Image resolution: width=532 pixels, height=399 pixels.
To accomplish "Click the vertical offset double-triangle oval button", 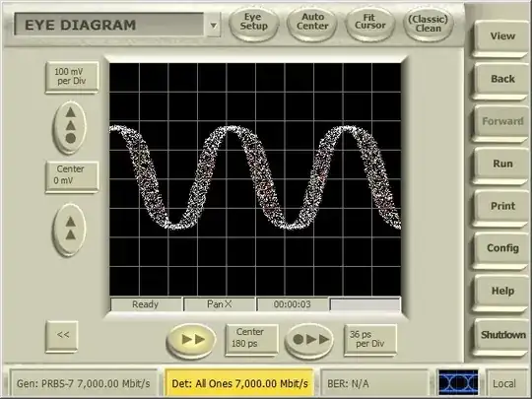I will tap(70, 229).
